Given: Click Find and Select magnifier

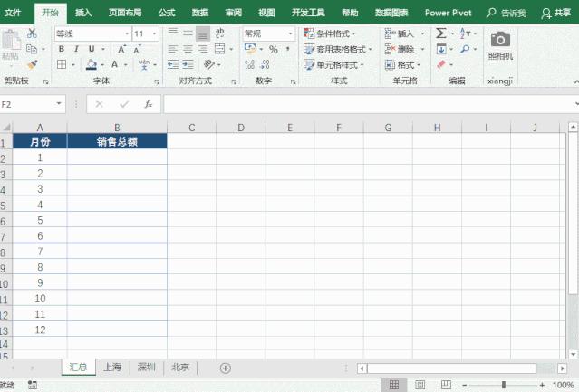Looking at the screenshot, I should [465, 49].
